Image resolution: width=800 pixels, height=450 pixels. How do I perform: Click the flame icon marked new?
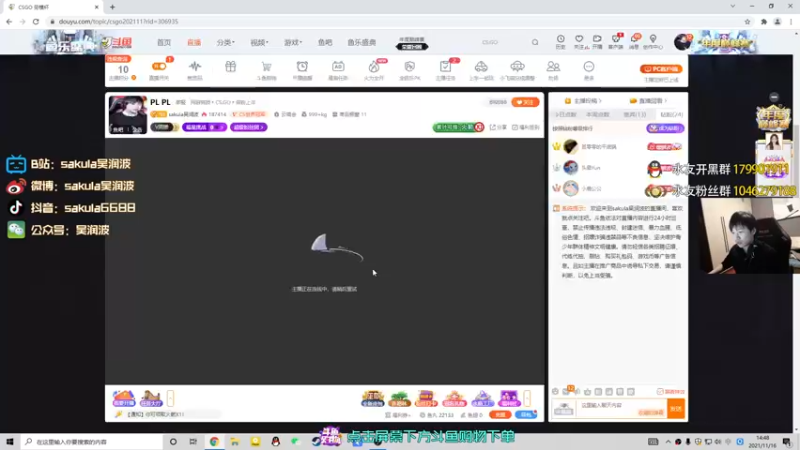pos(374,69)
